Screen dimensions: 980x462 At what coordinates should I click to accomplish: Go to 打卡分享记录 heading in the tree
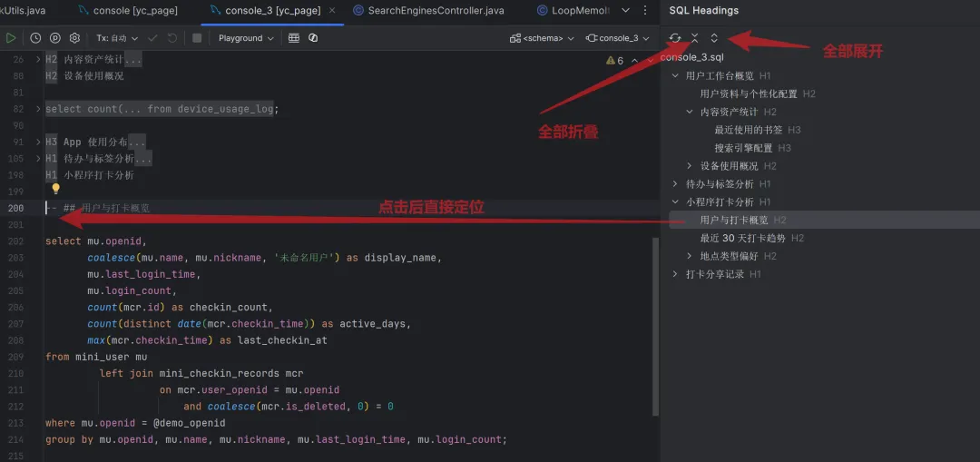[715, 274]
